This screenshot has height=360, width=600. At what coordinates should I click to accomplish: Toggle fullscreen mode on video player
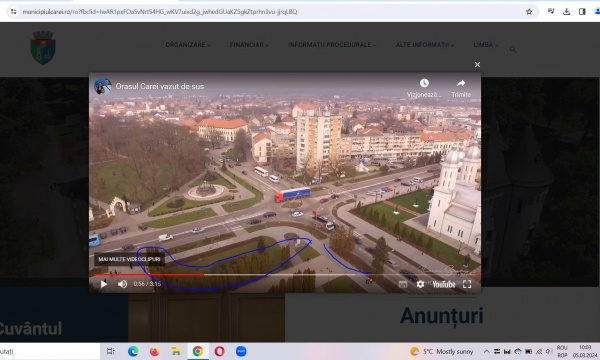coord(467,284)
